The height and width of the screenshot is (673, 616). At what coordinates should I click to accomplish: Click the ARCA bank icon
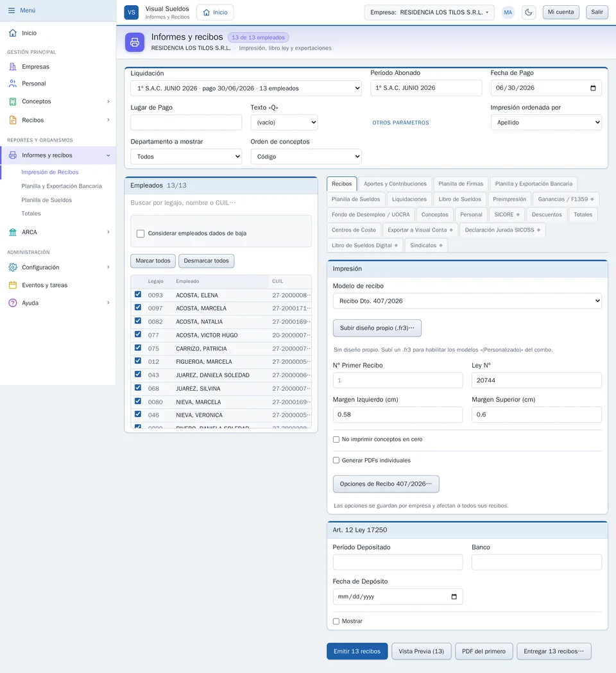(13, 232)
